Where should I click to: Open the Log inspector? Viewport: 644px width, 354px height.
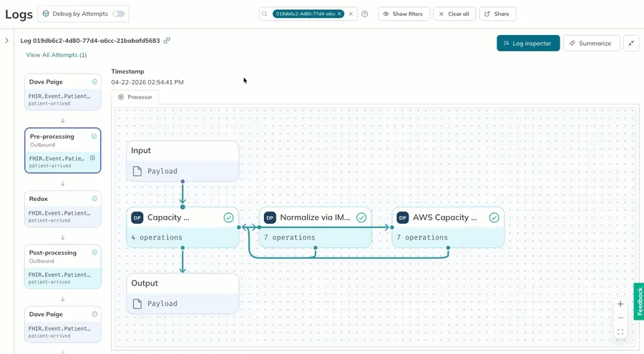pyautogui.click(x=528, y=43)
